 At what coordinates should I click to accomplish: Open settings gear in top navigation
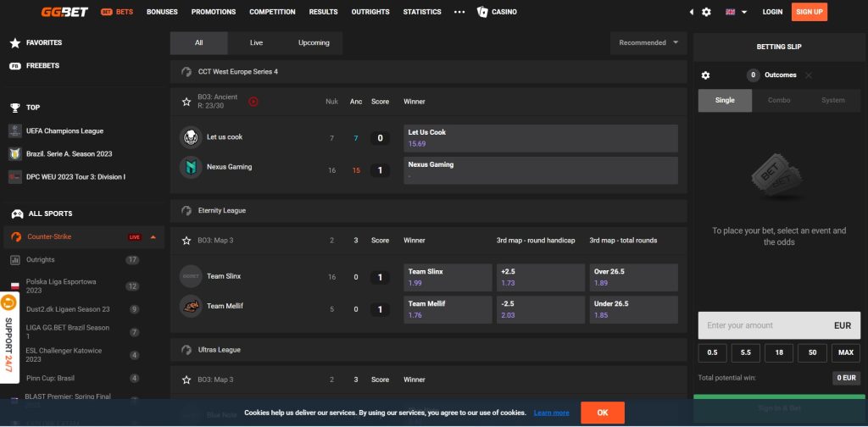(x=706, y=12)
